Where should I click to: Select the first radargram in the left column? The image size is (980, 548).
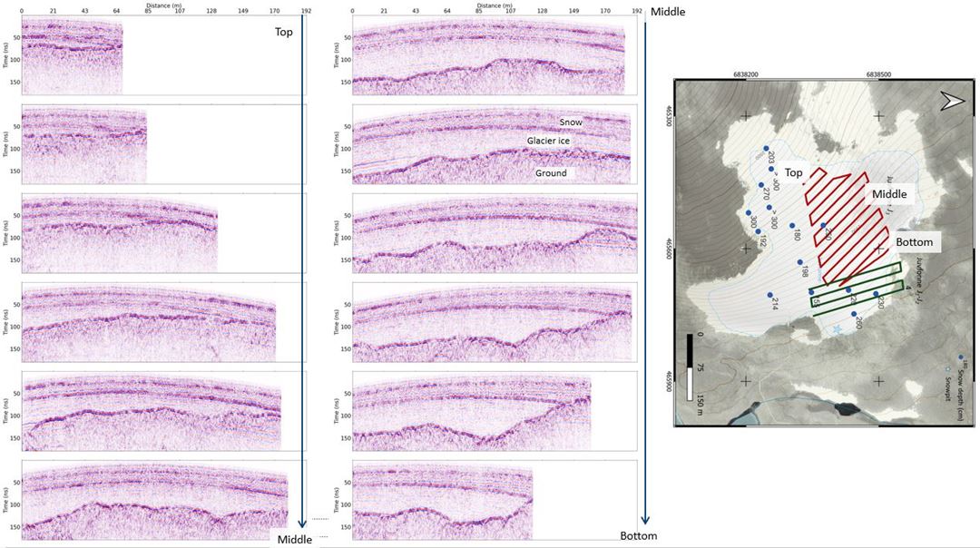point(72,56)
